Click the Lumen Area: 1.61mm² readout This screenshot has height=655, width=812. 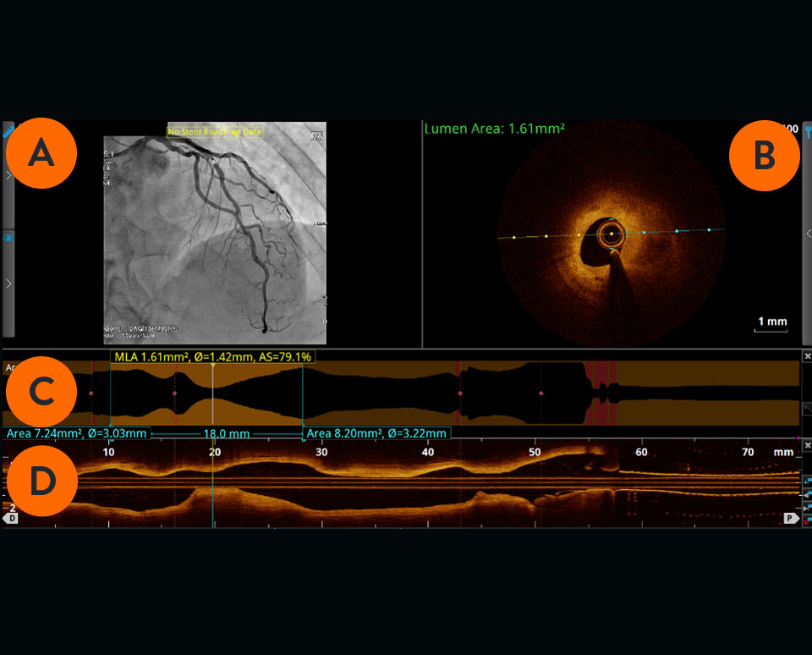[495, 129]
